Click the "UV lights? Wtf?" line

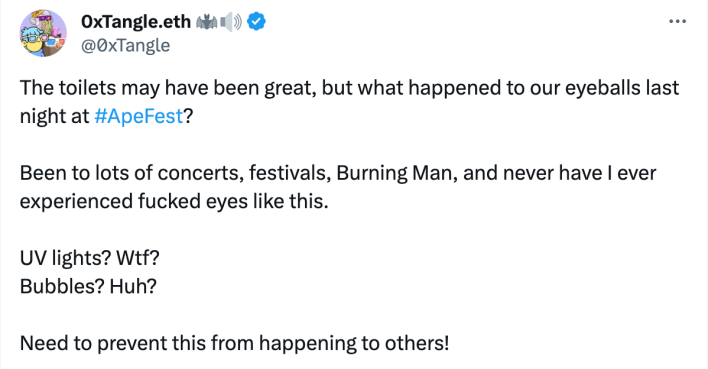point(89,258)
